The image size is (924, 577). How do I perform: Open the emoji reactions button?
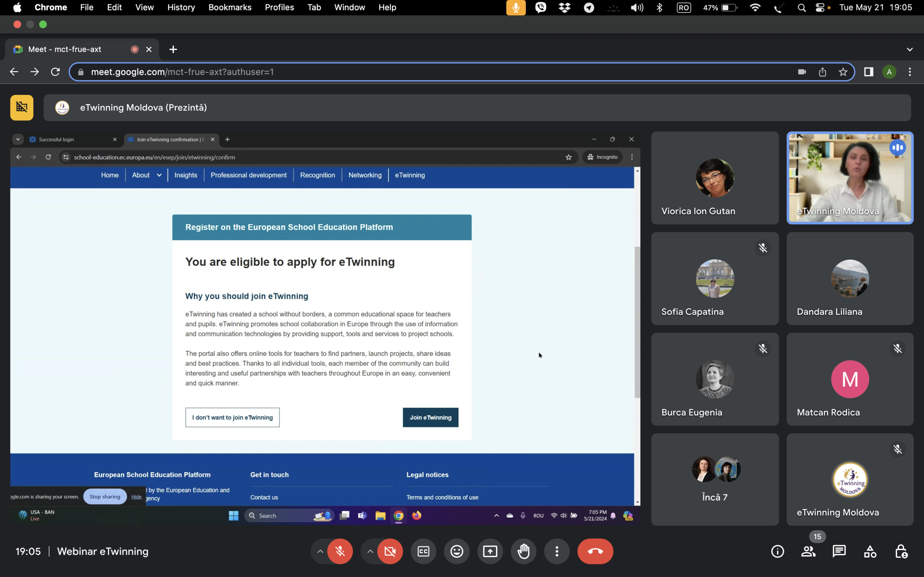coord(457,551)
